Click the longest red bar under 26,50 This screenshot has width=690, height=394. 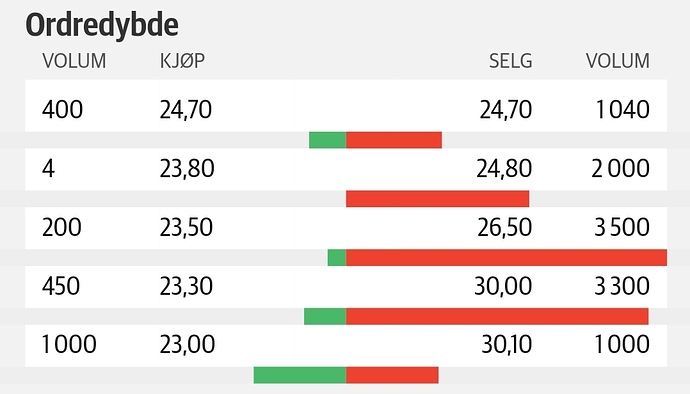click(x=506, y=258)
